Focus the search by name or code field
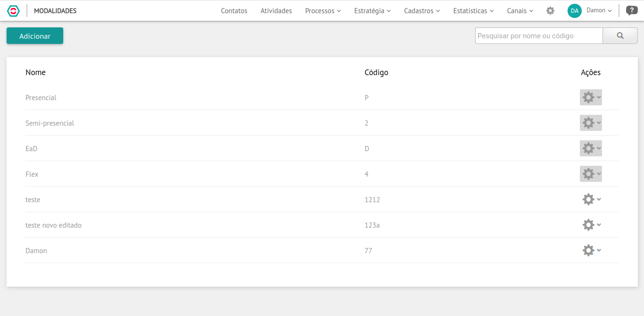This screenshot has height=316, width=644. (x=539, y=35)
